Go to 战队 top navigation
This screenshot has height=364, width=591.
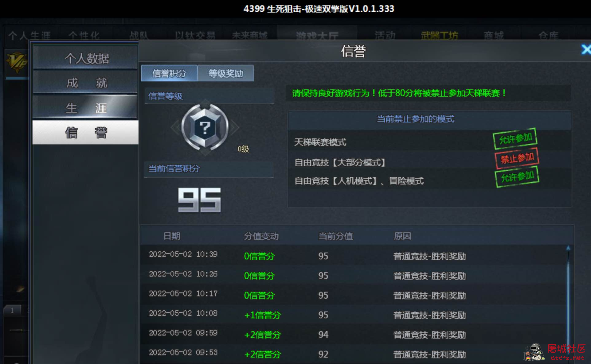tap(139, 36)
